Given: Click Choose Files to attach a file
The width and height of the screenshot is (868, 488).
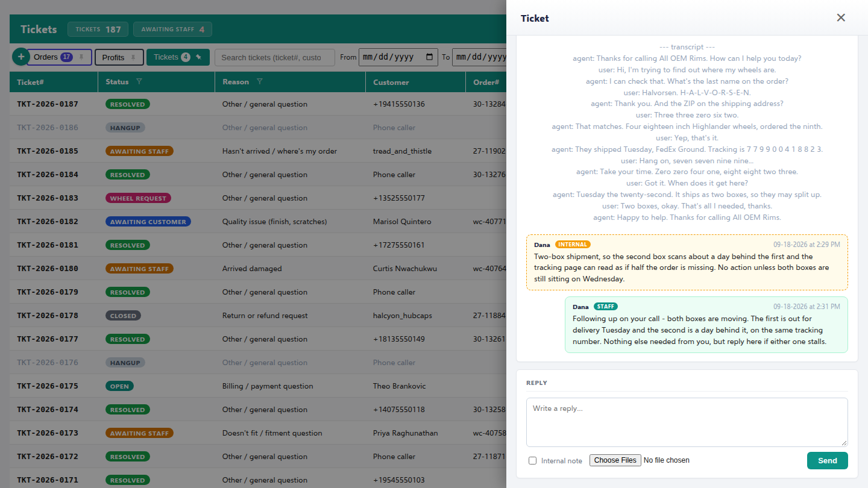Looking at the screenshot, I should (615, 460).
